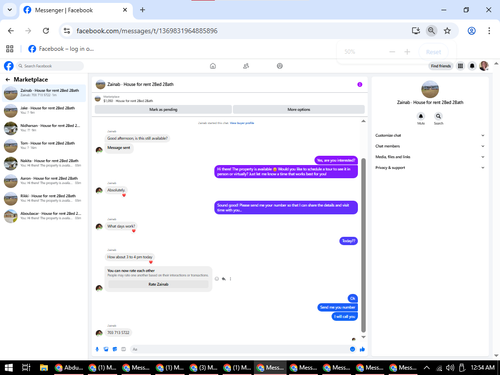
Task: Select the Messenger | Facebook browser tab
Action: [x=76, y=10]
